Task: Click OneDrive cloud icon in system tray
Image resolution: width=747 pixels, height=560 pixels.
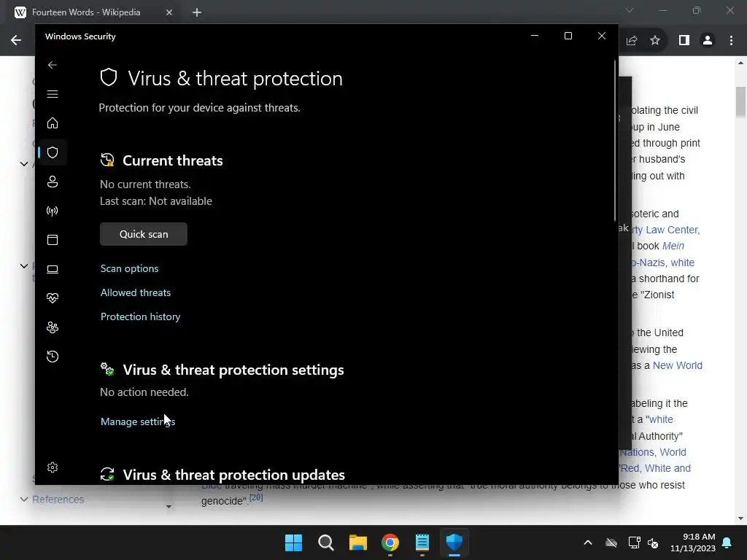Action: pos(611,542)
